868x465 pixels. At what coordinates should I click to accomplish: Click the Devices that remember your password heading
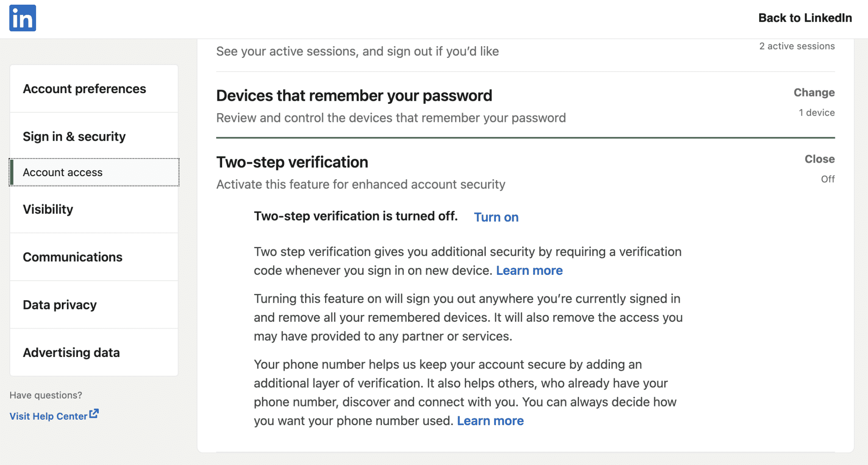click(x=354, y=96)
